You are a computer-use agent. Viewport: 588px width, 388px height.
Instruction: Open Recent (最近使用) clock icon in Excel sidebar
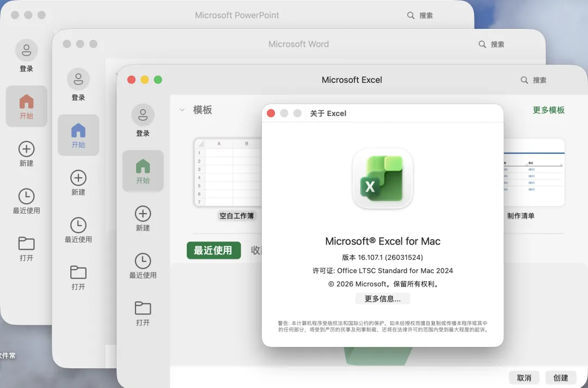click(143, 261)
